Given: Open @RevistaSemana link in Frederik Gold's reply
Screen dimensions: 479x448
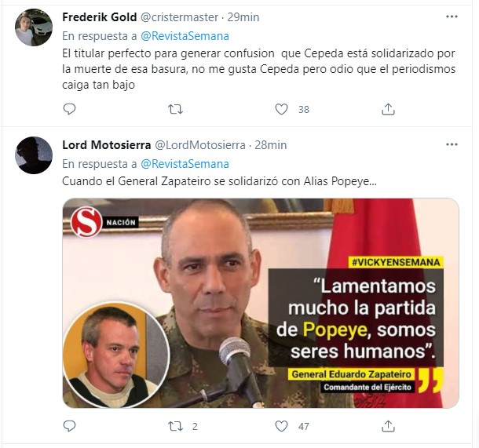Looking at the screenshot, I should 185,36.
